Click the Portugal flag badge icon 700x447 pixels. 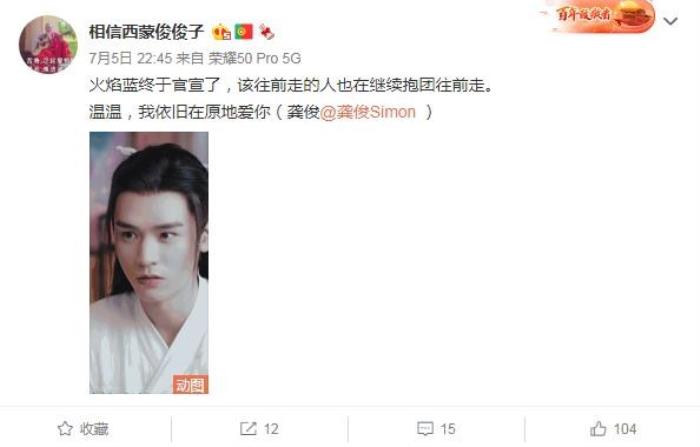point(244,32)
